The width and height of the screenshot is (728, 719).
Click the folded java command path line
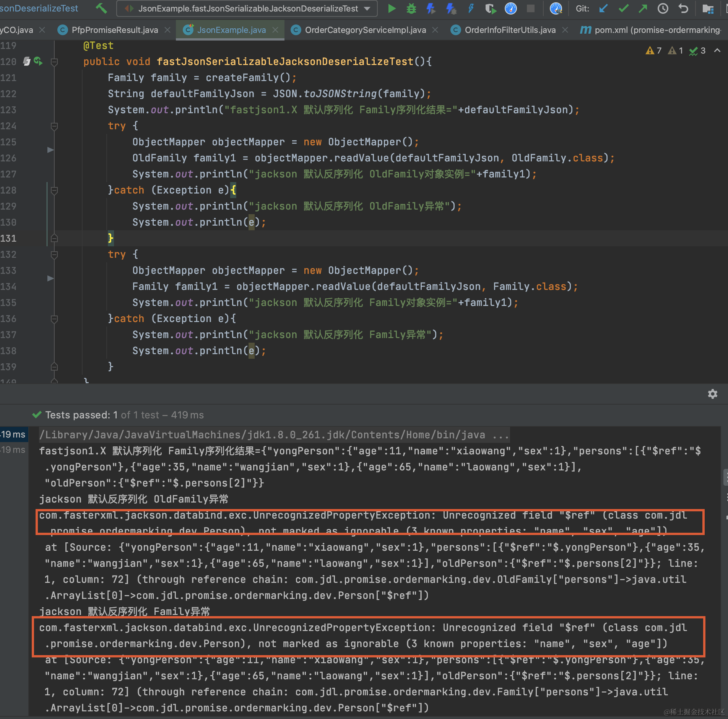click(x=274, y=435)
